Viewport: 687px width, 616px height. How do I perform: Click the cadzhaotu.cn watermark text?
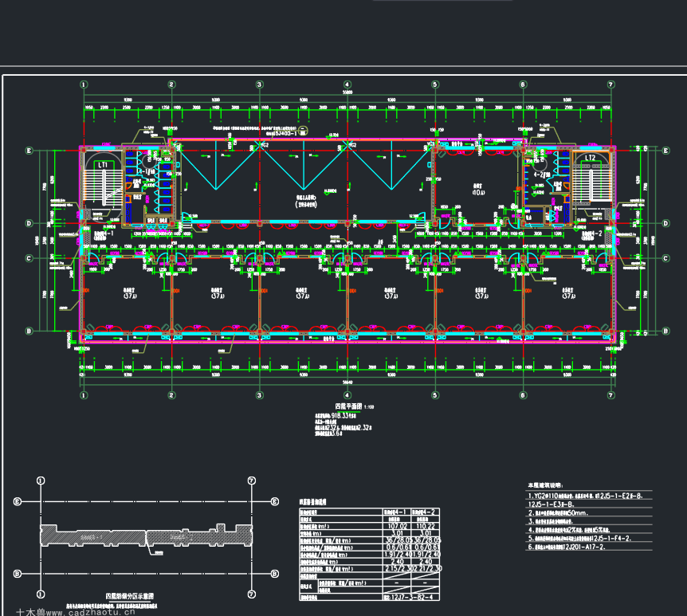pos(90,613)
